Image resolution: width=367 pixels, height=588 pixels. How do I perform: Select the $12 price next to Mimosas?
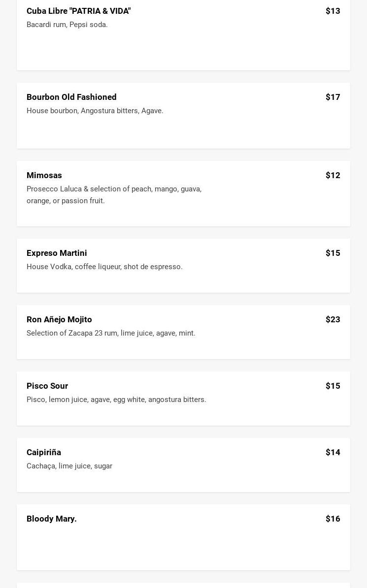(333, 175)
